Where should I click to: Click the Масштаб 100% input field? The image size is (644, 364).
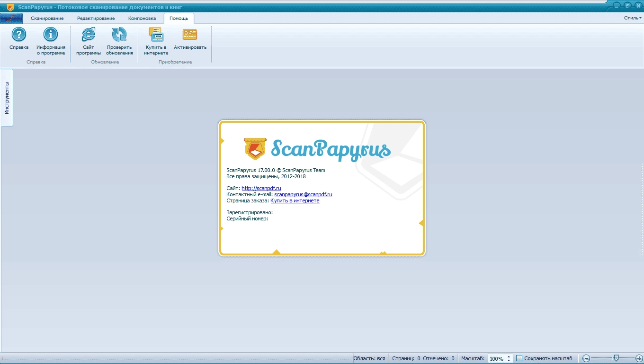[x=496, y=359]
